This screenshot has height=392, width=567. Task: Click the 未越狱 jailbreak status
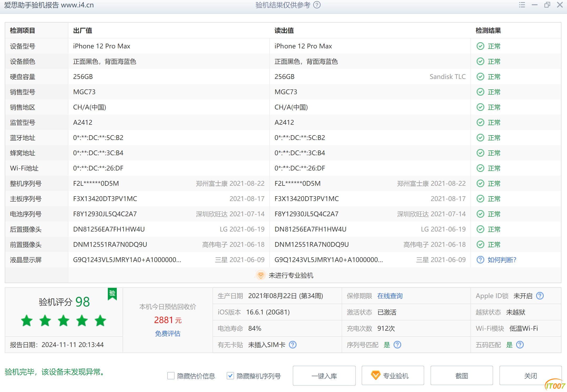(515, 312)
